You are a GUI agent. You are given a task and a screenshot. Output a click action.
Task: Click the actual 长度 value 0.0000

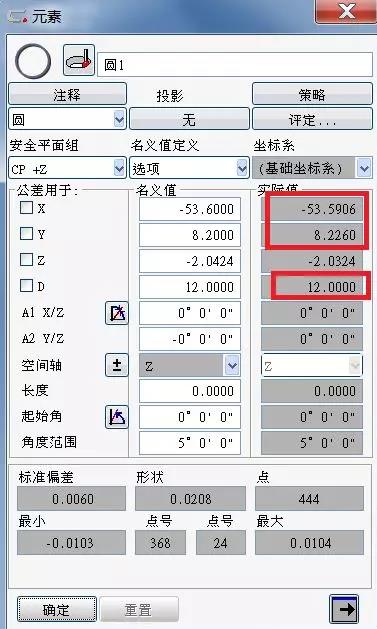(312, 391)
